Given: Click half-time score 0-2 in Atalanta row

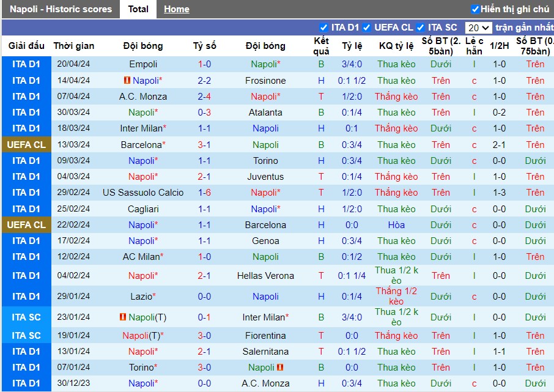Looking at the screenshot, I should click(x=499, y=113).
